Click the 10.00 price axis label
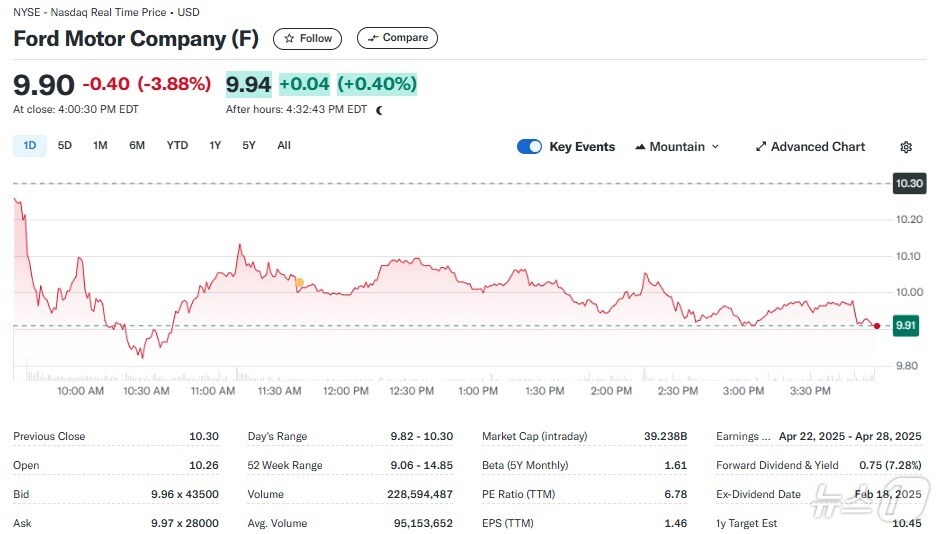Screen dimensions: 940x534 [x=909, y=292]
